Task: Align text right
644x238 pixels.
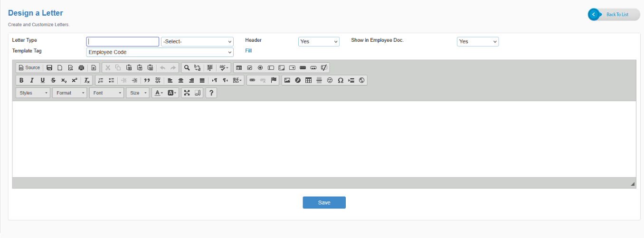Action: (191, 80)
